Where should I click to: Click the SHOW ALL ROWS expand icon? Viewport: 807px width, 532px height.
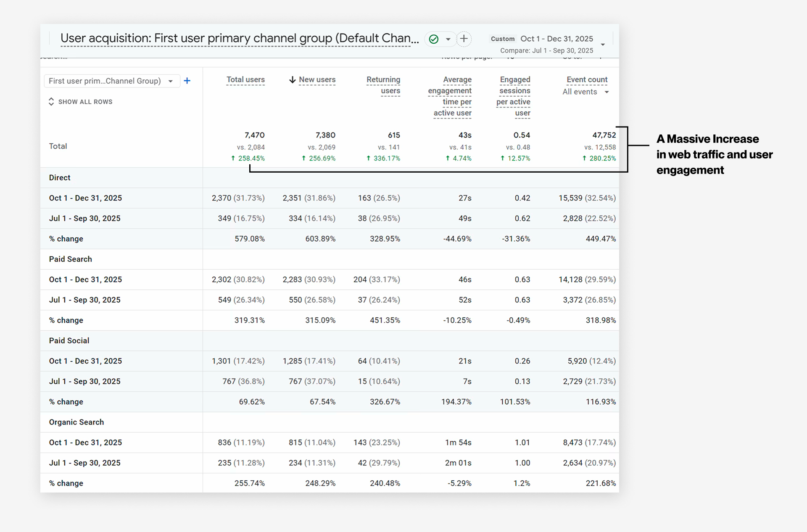point(51,102)
